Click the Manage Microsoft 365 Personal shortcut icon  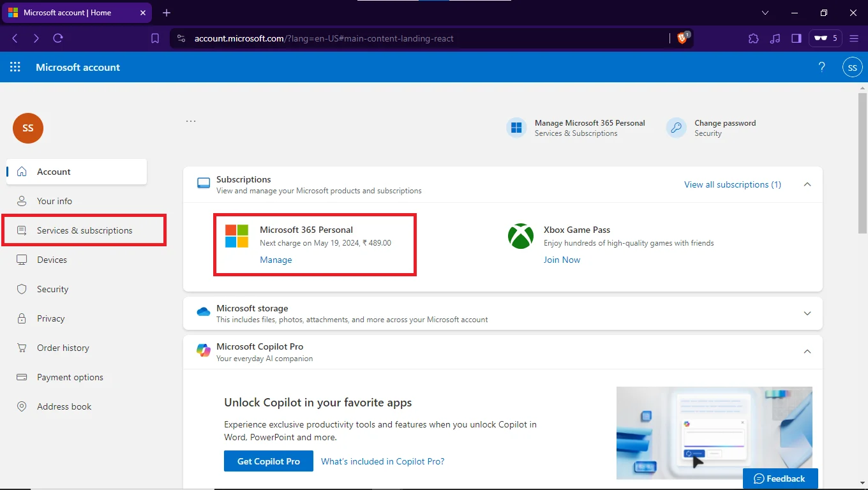(516, 128)
